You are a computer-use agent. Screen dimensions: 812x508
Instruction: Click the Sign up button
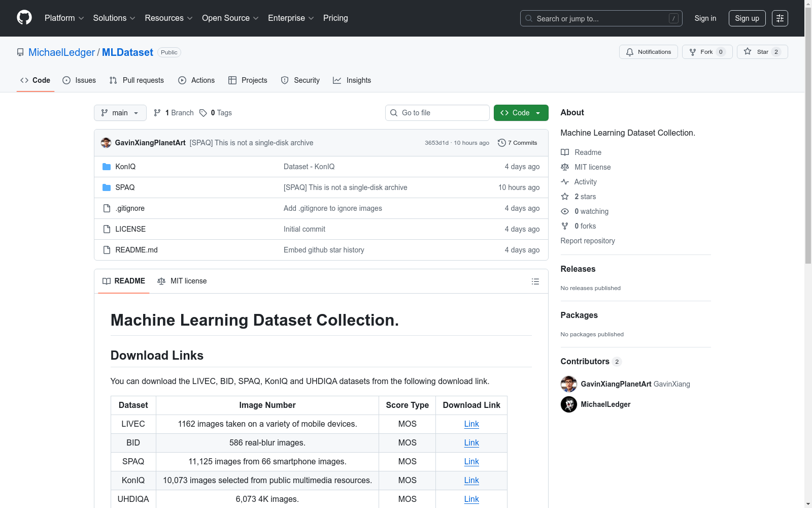(747, 18)
